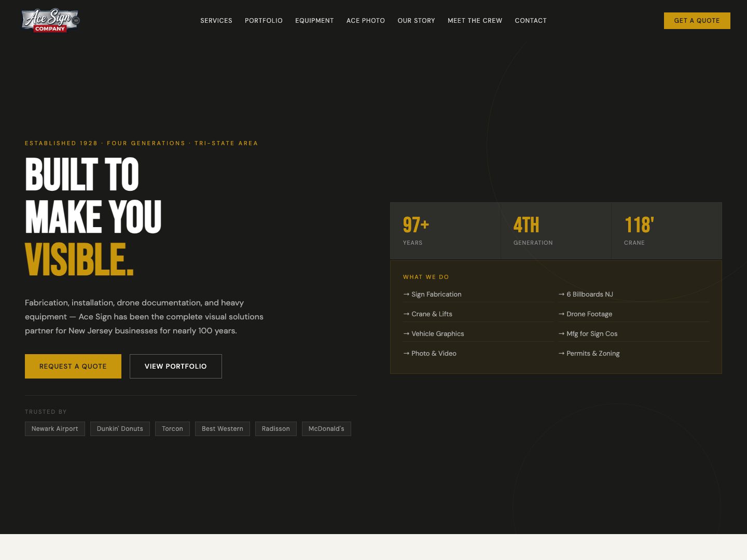Click the Best Western client tag
747x560 pixels.
coord(223,429)
